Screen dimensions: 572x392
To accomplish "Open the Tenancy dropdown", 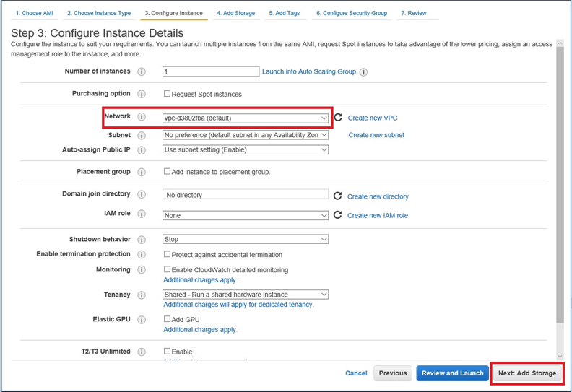I will point(246,295).
